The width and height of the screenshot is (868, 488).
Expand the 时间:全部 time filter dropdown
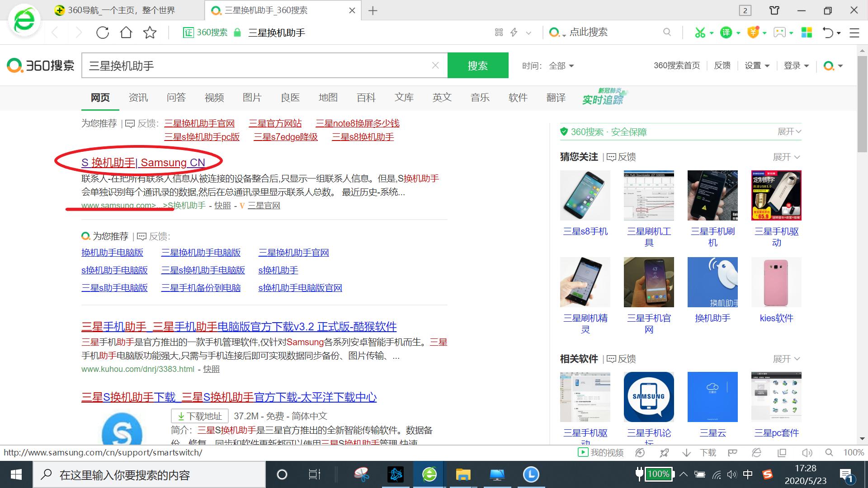548,66
